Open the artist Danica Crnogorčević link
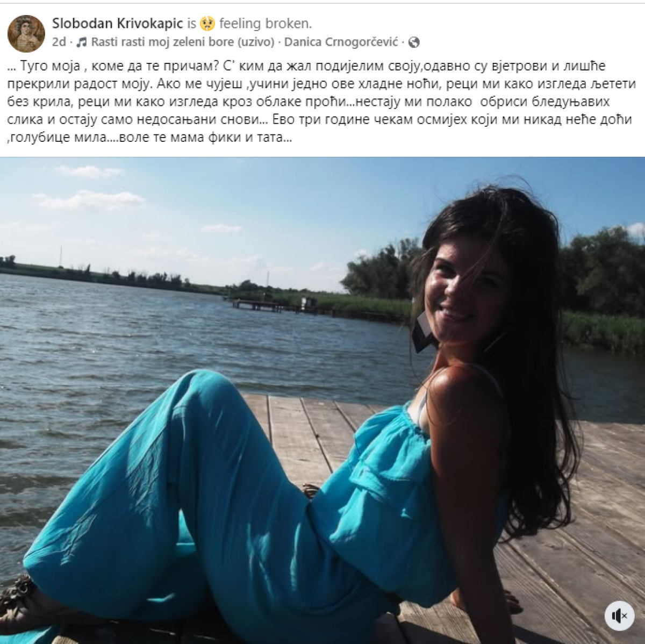Screen dimensions: 645x644 [342, 42]
